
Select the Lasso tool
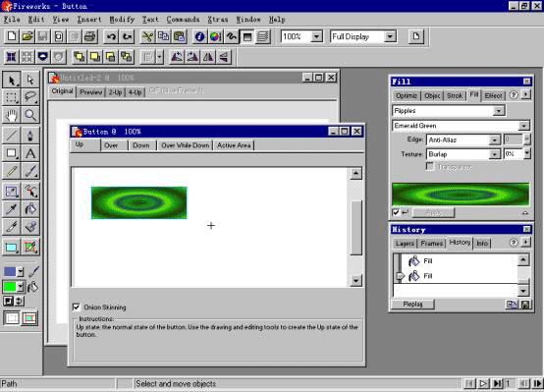30,97
